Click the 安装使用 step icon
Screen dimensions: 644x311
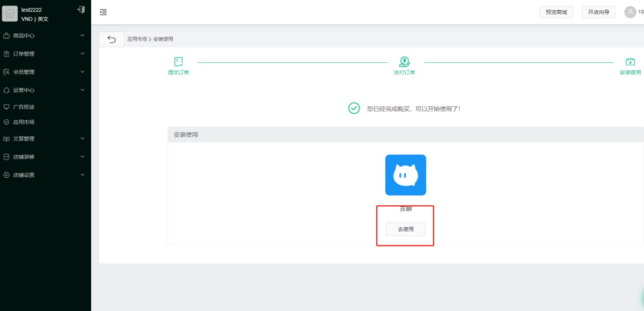pyautogui.click(x=630, y=62)
